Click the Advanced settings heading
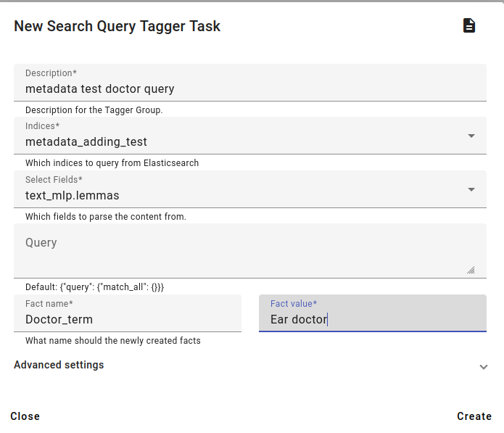504x433 pixels. pyautogui.click(x=59, y=365)
